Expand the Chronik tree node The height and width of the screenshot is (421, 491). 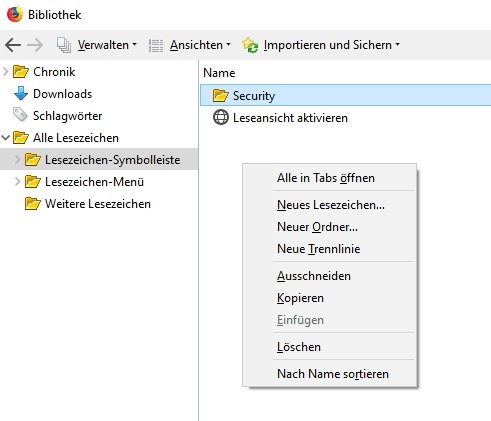6,71
